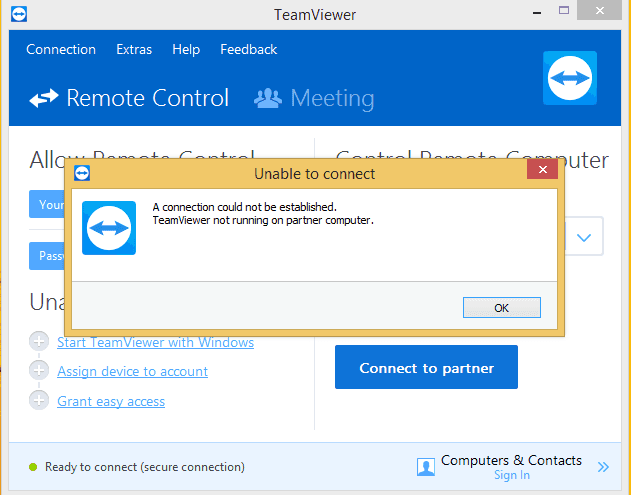Maximize the TeamViewer window
Viewport: 631px width, 495px height.
coord(564,10)
